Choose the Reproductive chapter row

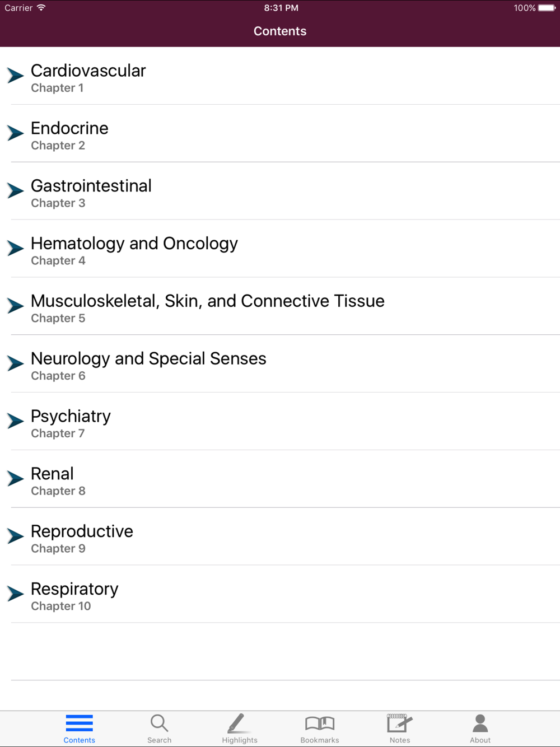pos(280,536)
